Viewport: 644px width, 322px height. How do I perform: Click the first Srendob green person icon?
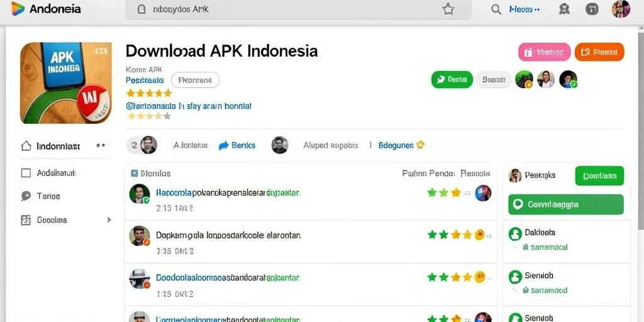tap(515, 277)
